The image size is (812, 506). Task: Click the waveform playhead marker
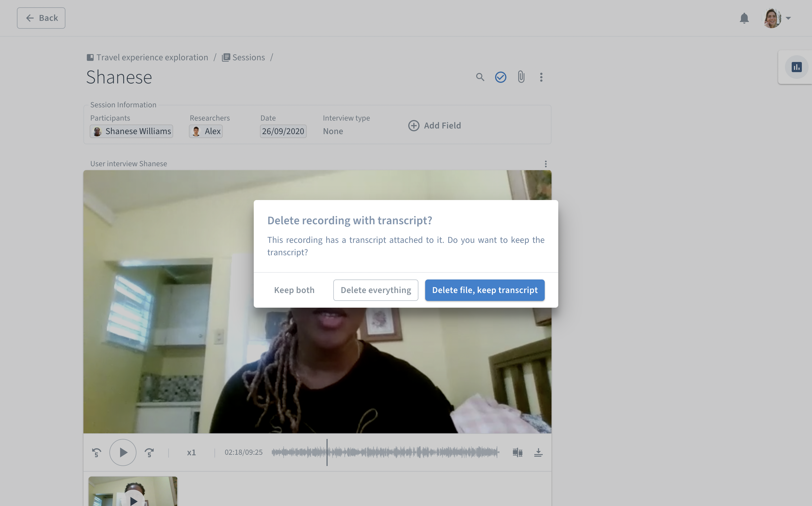tap(327, 452)
